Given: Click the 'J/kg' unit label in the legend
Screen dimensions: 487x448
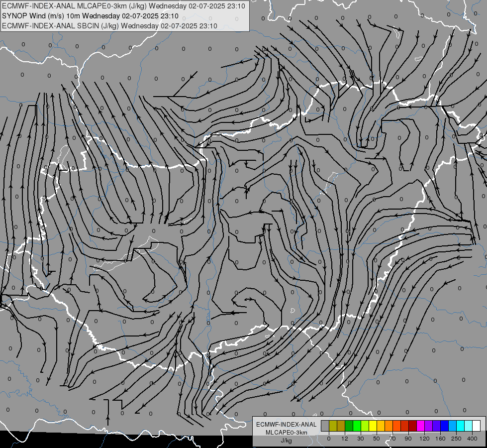Looking at the screenshot, I should click(x=287, y=441).
